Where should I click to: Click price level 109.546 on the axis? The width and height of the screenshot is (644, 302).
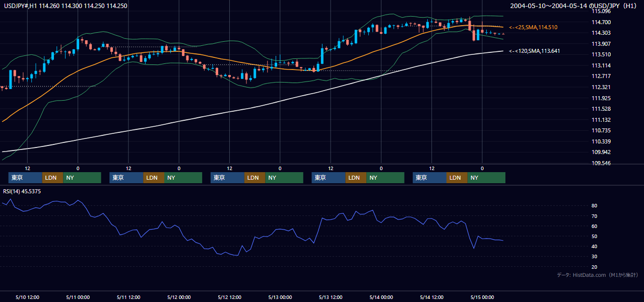pos(601,163)
